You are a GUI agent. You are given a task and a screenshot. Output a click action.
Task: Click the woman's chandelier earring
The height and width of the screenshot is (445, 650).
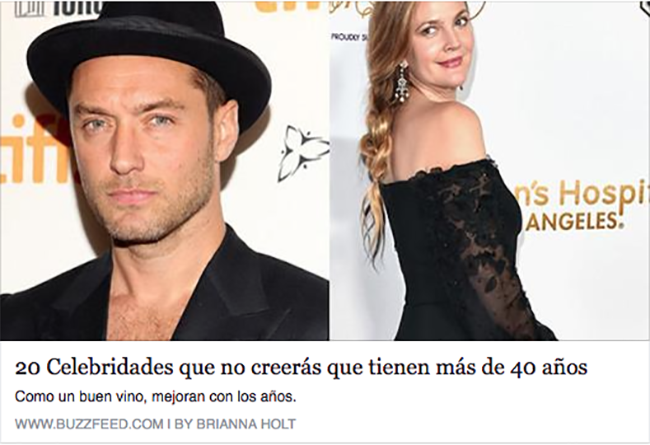401,82
